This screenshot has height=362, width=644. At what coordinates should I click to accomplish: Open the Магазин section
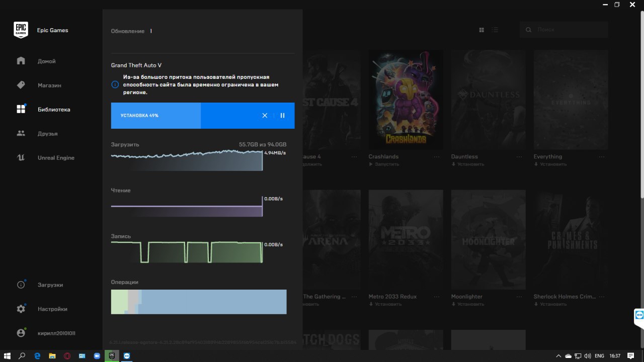[49, 85]
